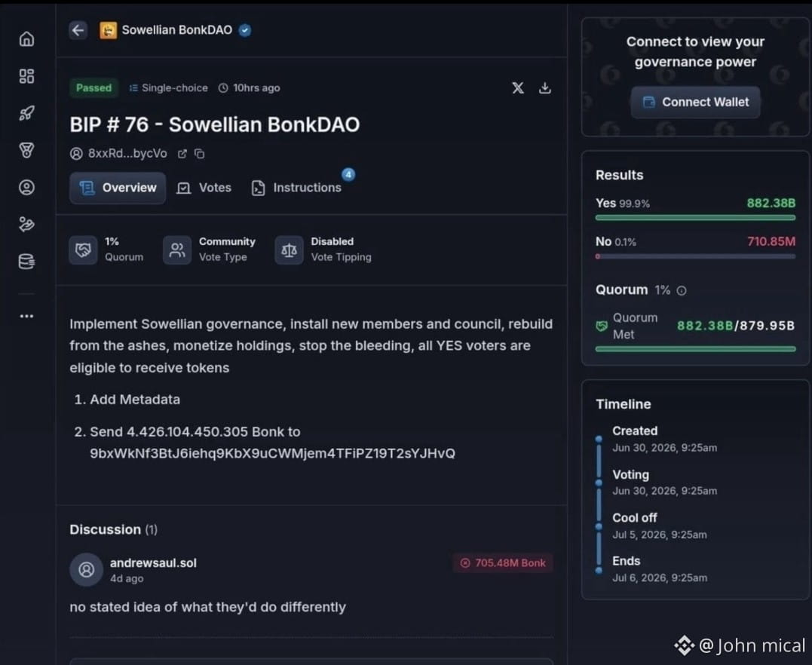Click the Passed status badge

point(93,88)
